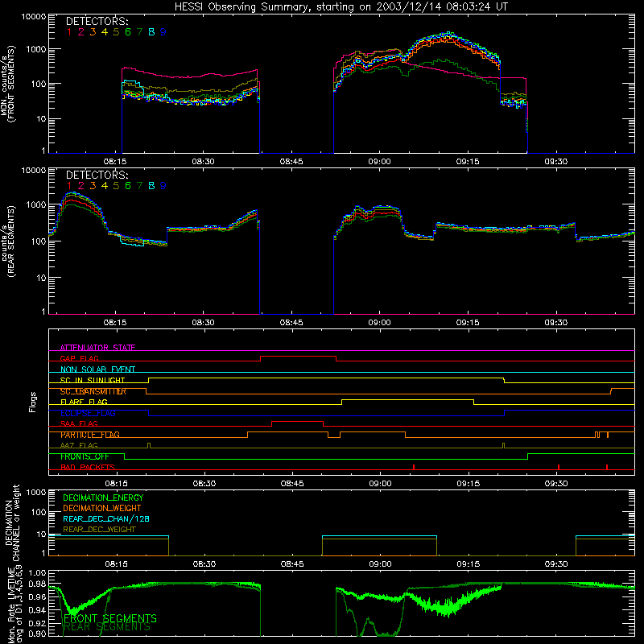Screen dimensions: 644x644
Task: Click the ECLIPSE_FLAG label
Action: click(88, 413)
